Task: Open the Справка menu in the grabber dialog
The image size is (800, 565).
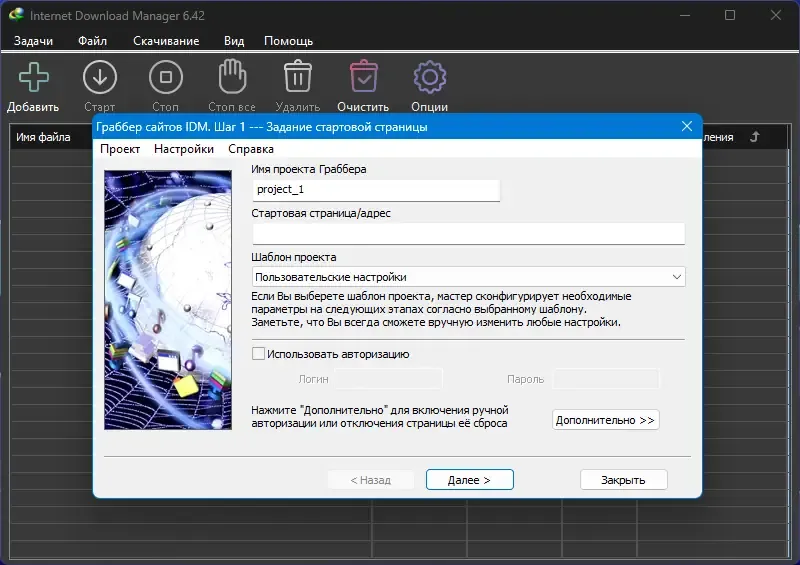Action: point(251,149)
